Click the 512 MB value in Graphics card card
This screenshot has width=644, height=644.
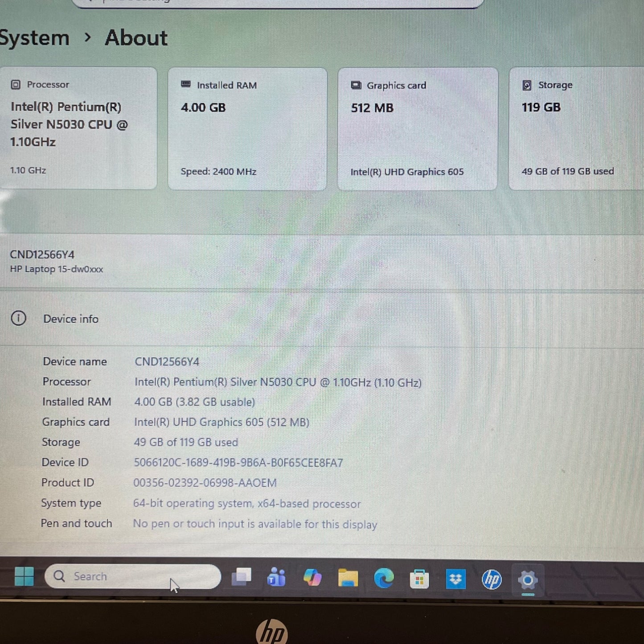pyautogui.click(x=372, y=108)
